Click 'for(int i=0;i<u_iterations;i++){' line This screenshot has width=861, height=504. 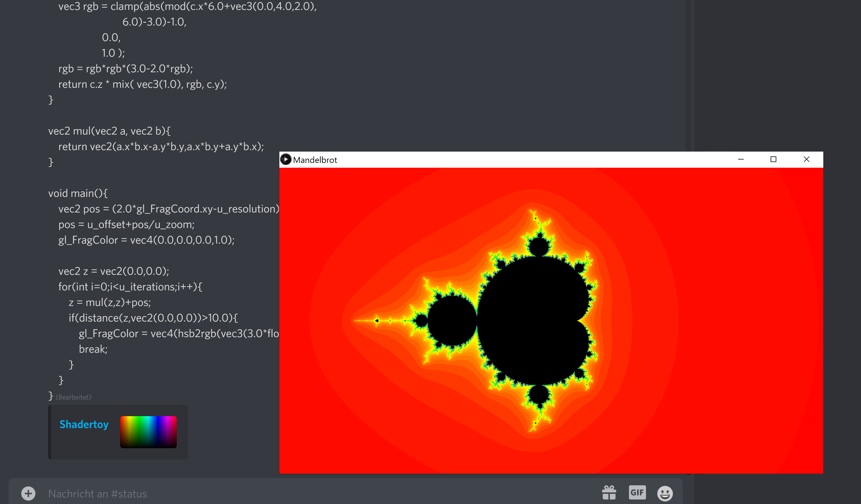click(130, 287)
